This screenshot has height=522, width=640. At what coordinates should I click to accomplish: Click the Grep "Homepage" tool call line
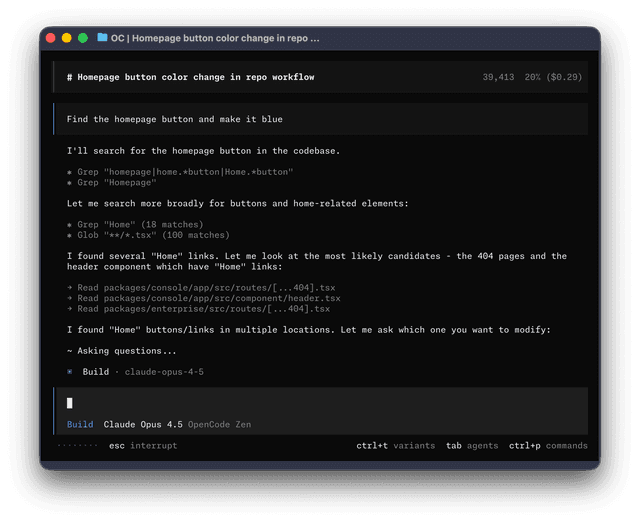111,182
